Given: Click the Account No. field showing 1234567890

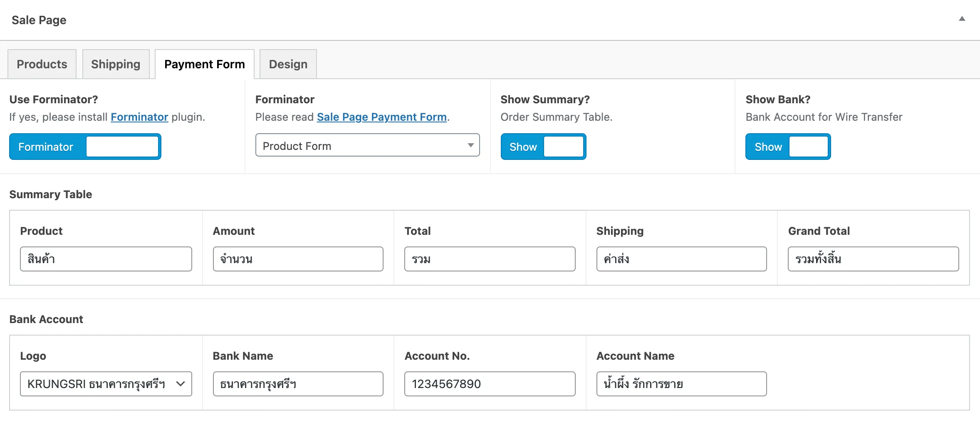Looking at the screenshot, I should coord(489,383).
